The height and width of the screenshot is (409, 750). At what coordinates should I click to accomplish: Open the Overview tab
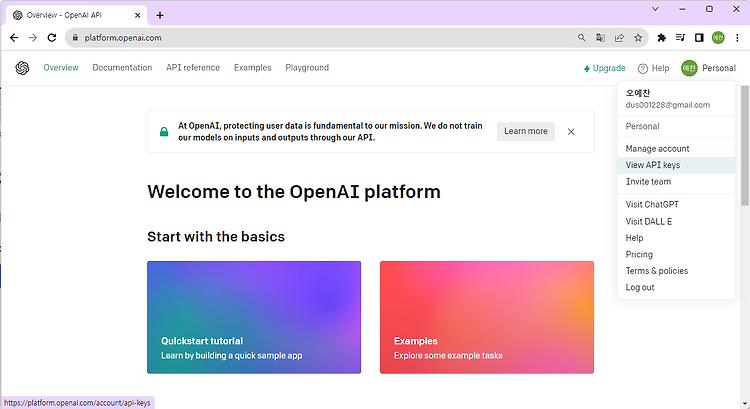61,67
